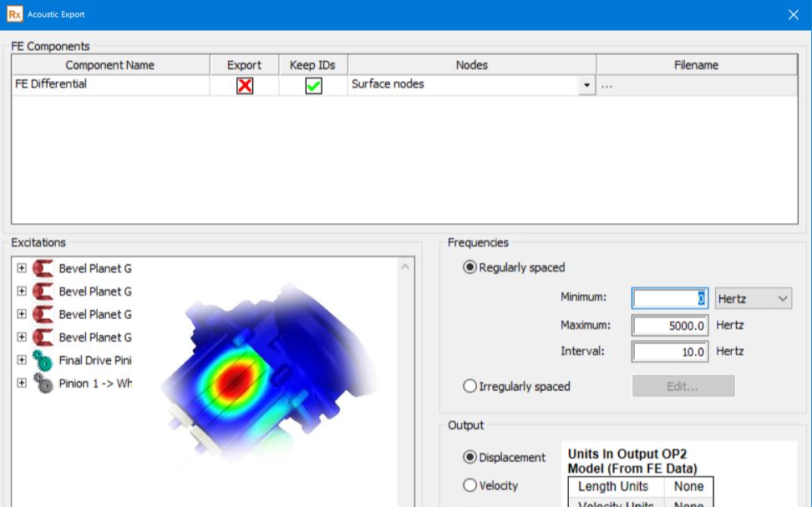Click the grayed-out Edit... button
The image size is (812, 507).
point(683,387)
